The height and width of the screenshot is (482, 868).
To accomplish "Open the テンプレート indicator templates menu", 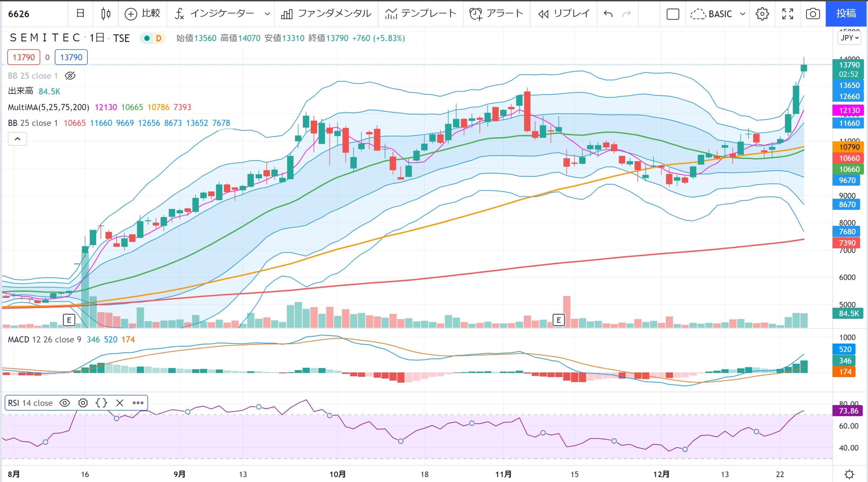I will click(420, 14).
